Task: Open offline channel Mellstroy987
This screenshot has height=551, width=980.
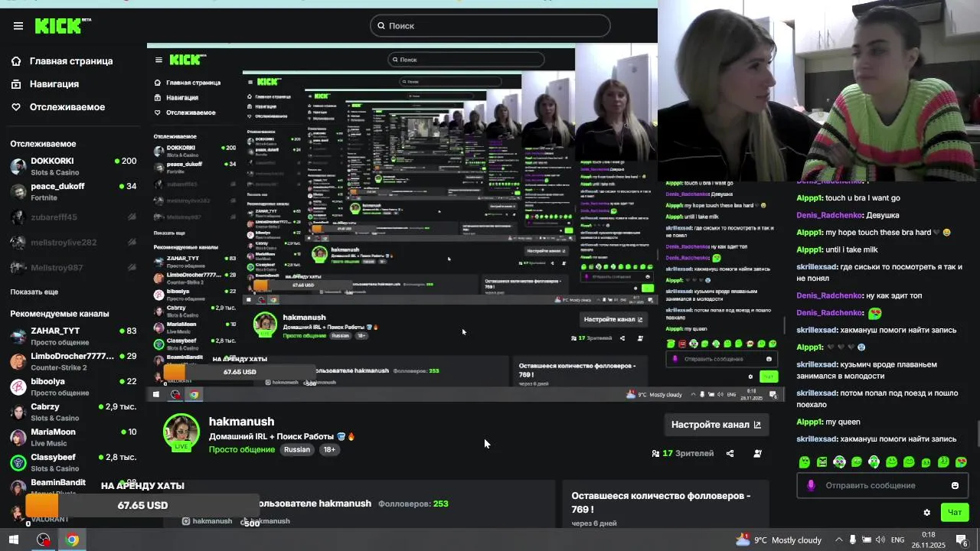Action: click(73, 268)
